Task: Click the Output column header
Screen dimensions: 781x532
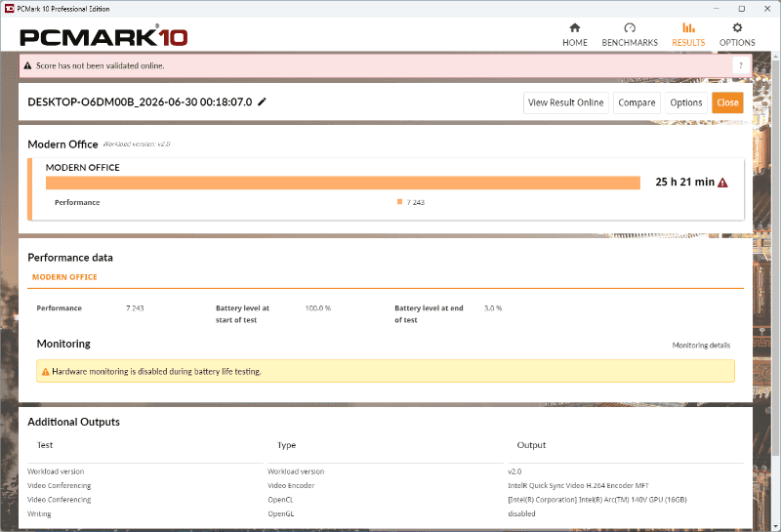Action: [x=531, y=445]
